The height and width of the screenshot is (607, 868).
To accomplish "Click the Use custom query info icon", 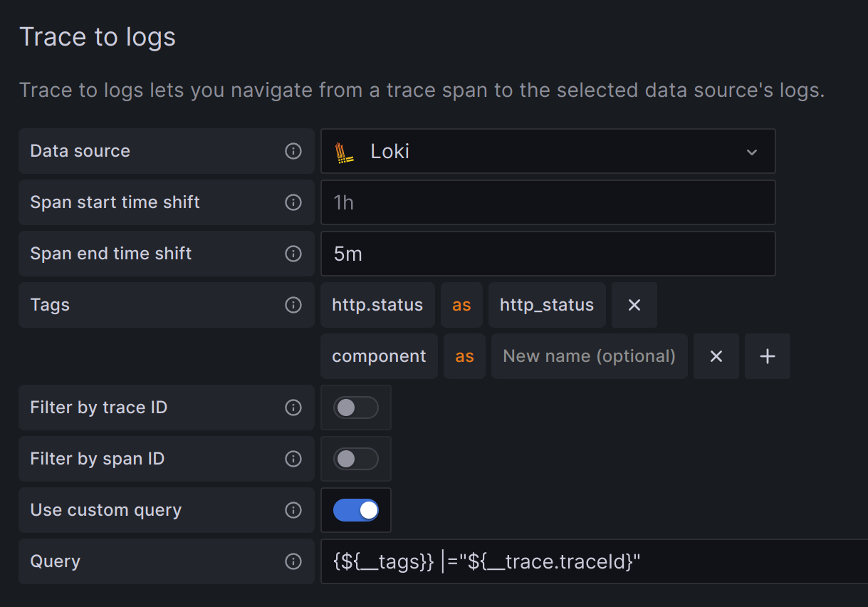I will coord(293,510).
